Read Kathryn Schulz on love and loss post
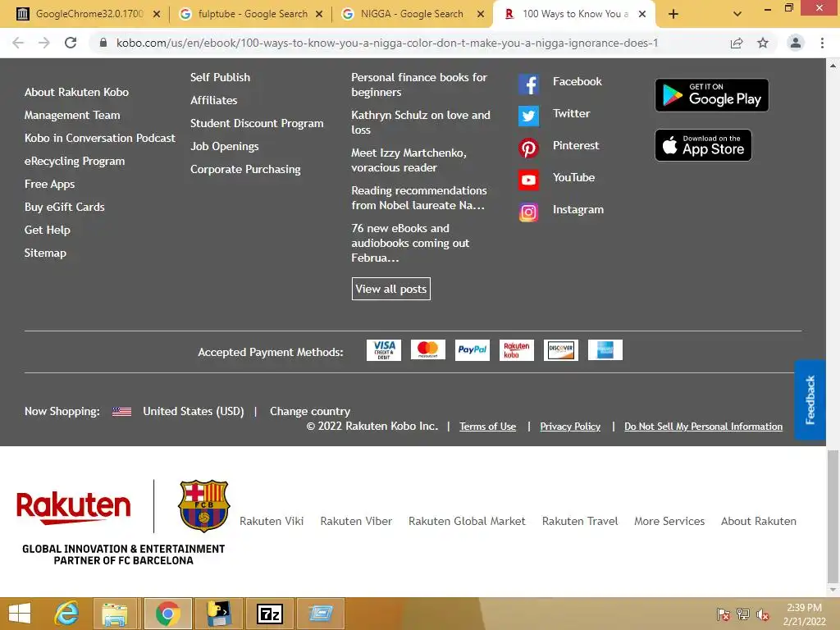Viewport: 840px width, 630px height. pos(421,122)
